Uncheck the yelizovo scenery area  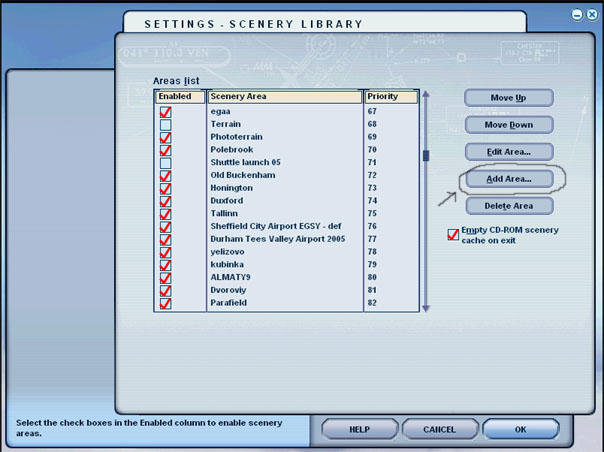click(x=166, y=252)
